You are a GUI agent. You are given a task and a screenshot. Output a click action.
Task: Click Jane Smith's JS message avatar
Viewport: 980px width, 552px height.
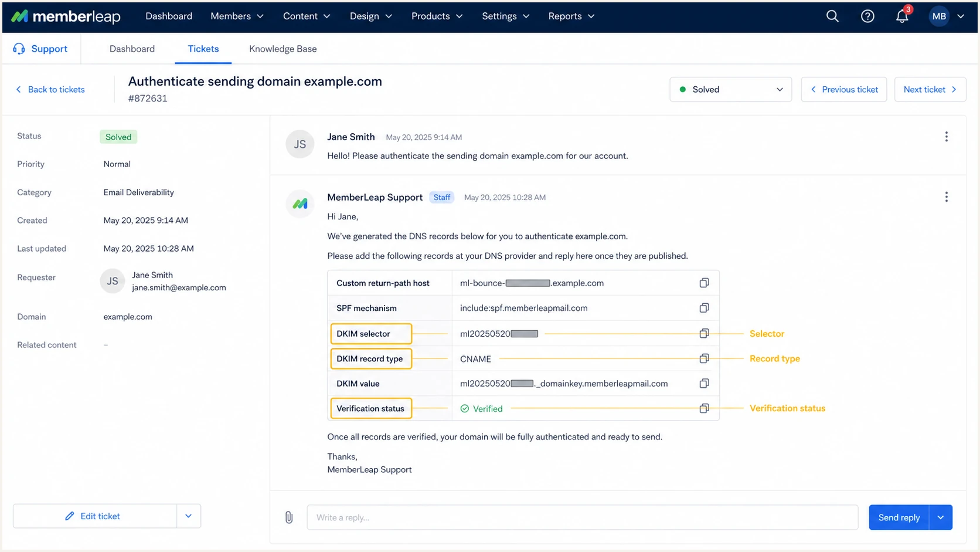300,144
